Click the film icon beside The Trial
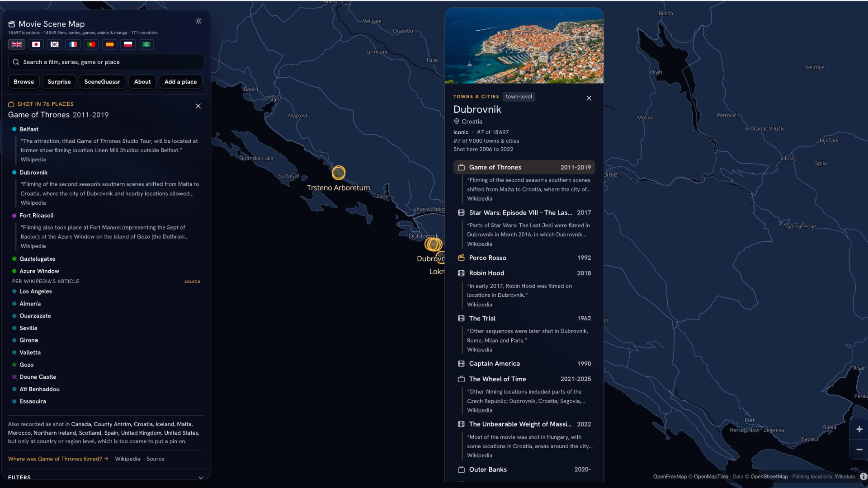868x488 pixels. click(461, 319)
